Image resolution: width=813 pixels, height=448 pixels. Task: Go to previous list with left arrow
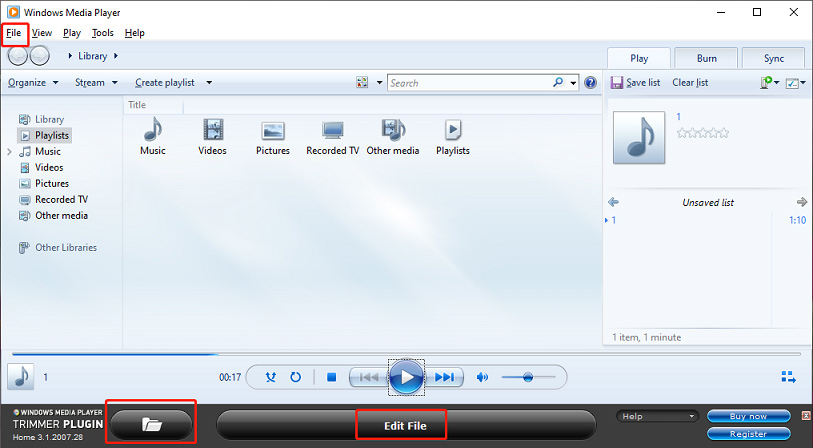613,202
